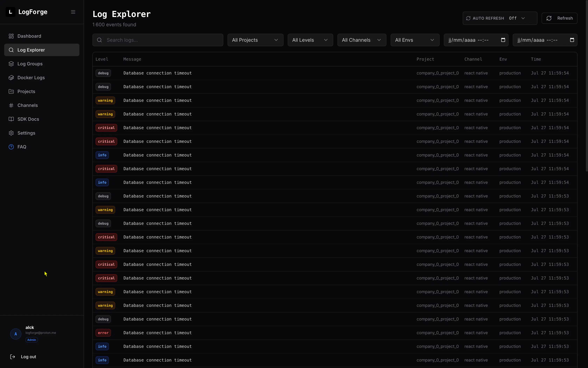Open the Projects section
This screenshot has width=588, height=368.
(42, 91)
